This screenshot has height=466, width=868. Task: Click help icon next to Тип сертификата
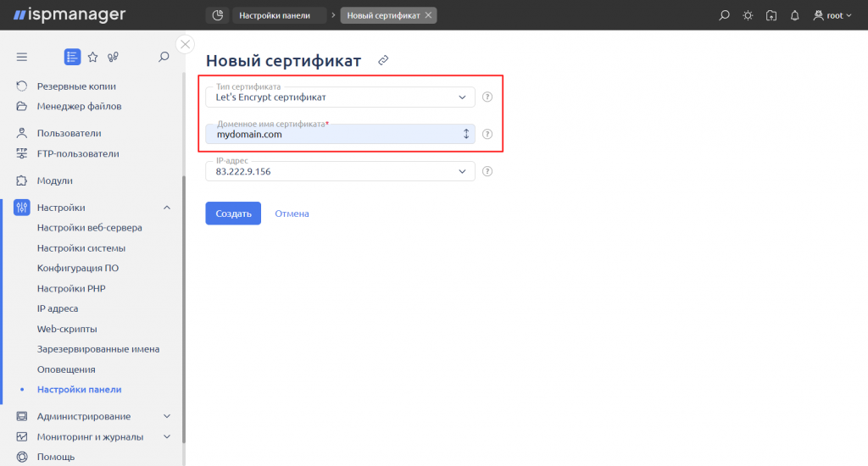pyautogui.click(x=487, y=97)
